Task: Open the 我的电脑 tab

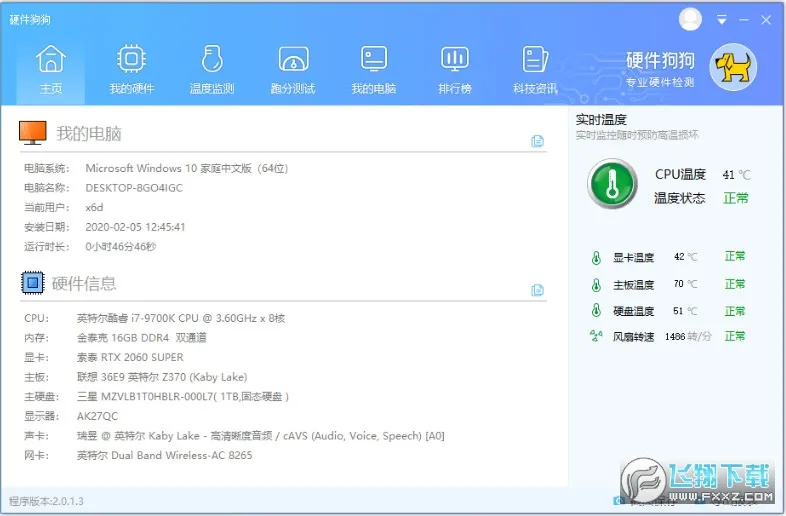Action: 373,70
